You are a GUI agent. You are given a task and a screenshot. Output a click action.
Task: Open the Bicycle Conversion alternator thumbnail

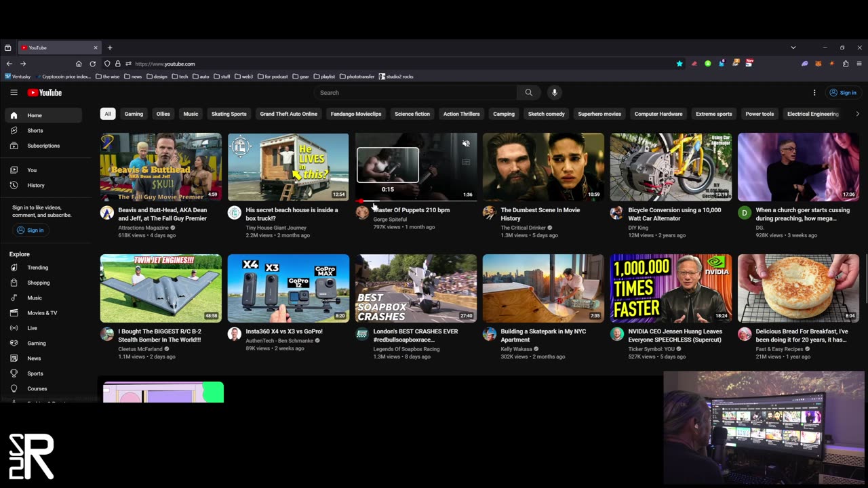click(x=671, y=167)
